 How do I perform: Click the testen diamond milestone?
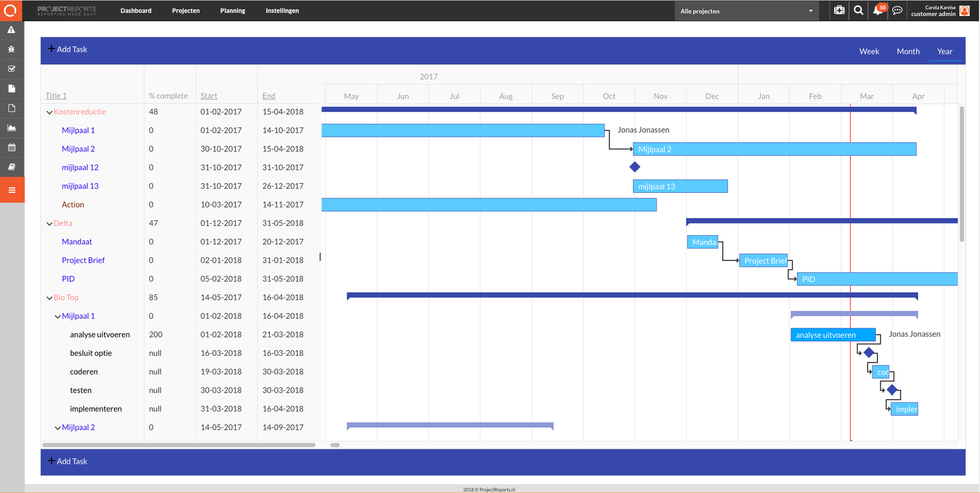click(892, 390)
